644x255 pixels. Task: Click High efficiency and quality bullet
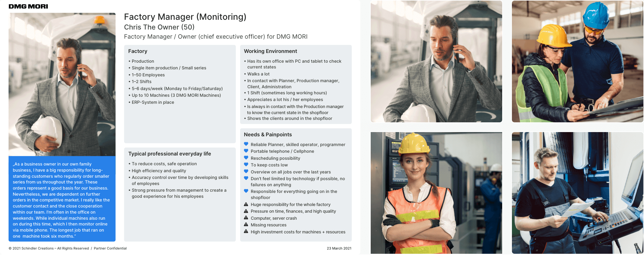pyautogui.click(x=157, y=171)
